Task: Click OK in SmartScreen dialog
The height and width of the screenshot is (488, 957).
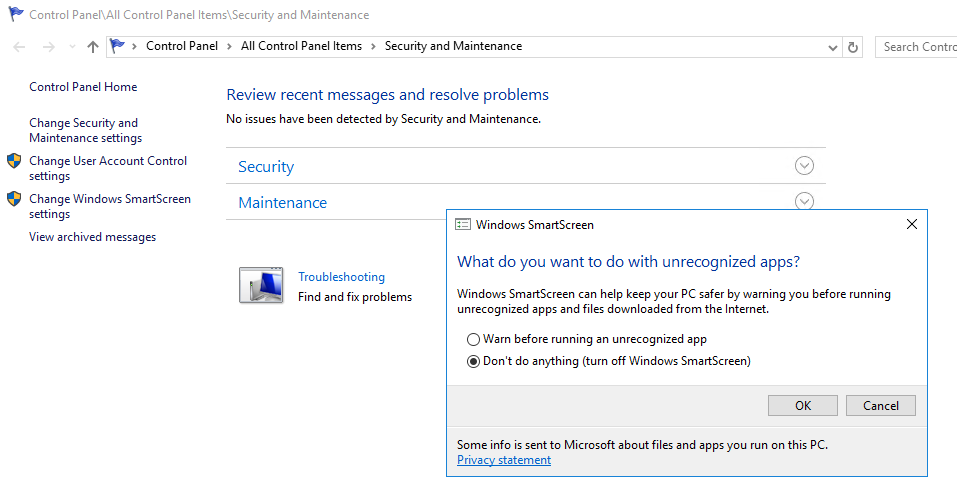Action: pos(803,406)
